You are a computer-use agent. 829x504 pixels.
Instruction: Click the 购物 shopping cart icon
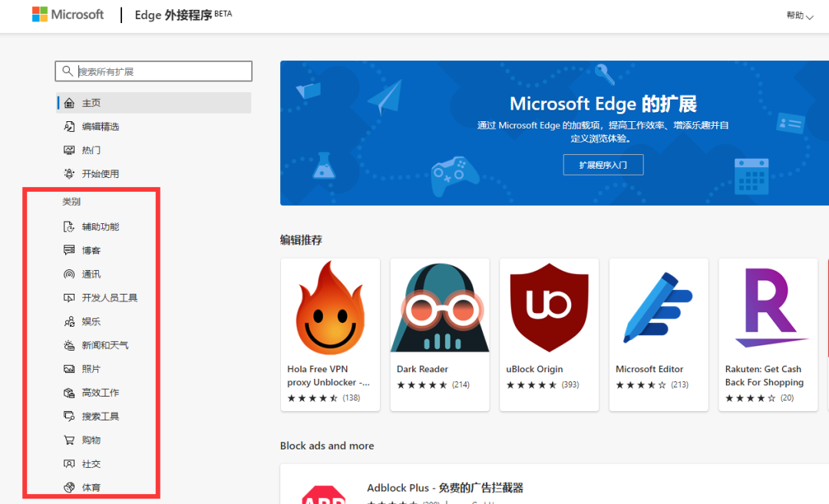pos(69,440)
